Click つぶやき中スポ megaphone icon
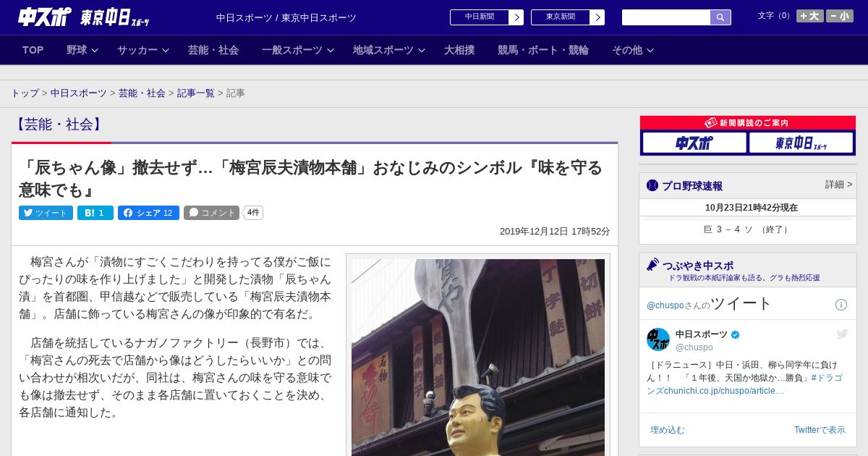868x456 pixels. click(652, 265)
